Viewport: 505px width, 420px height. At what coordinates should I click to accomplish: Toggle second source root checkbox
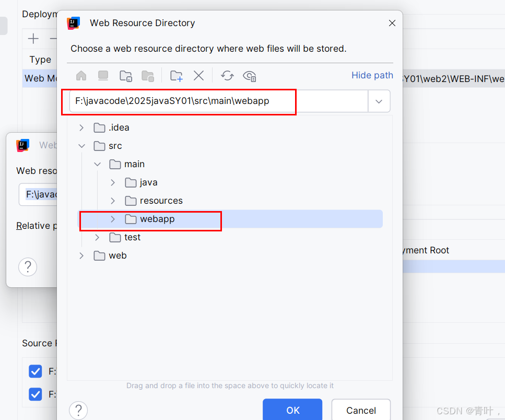click(x=36, y=394)
